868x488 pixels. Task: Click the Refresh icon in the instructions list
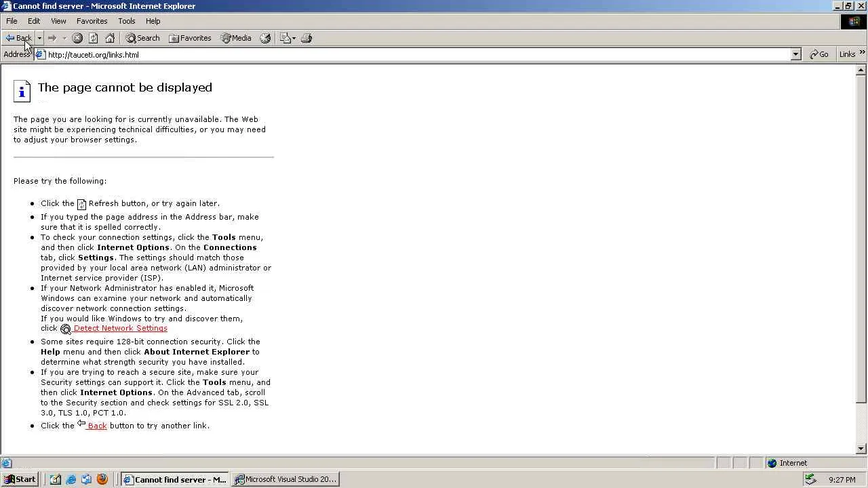(x=81, y=204)
